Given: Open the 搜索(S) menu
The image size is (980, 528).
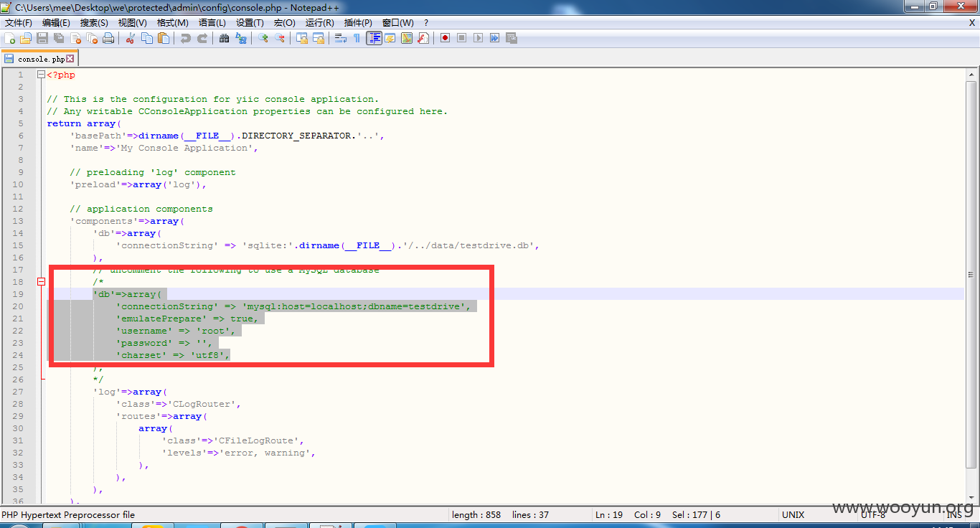Looking at the screenshot, I should [x=94, y=23].
